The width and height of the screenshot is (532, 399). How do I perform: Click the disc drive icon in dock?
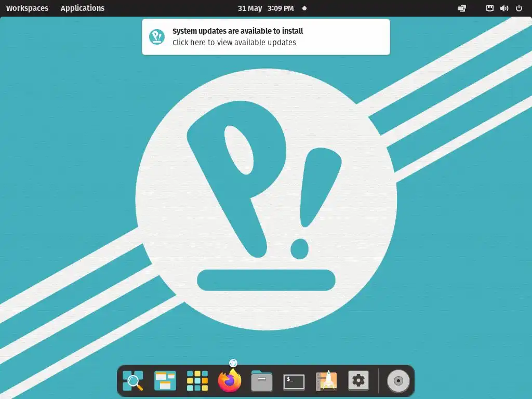(x=398, y=381)
